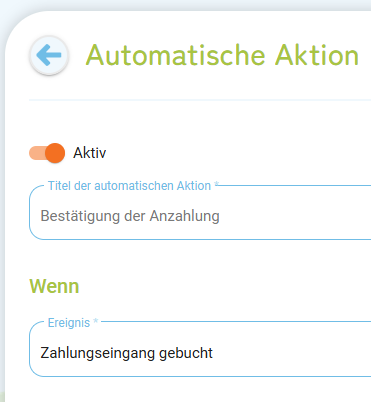Viewport: 371px width, 402px height.
Task: Go back using the blue arrow icon
Action: pos(49,55)
